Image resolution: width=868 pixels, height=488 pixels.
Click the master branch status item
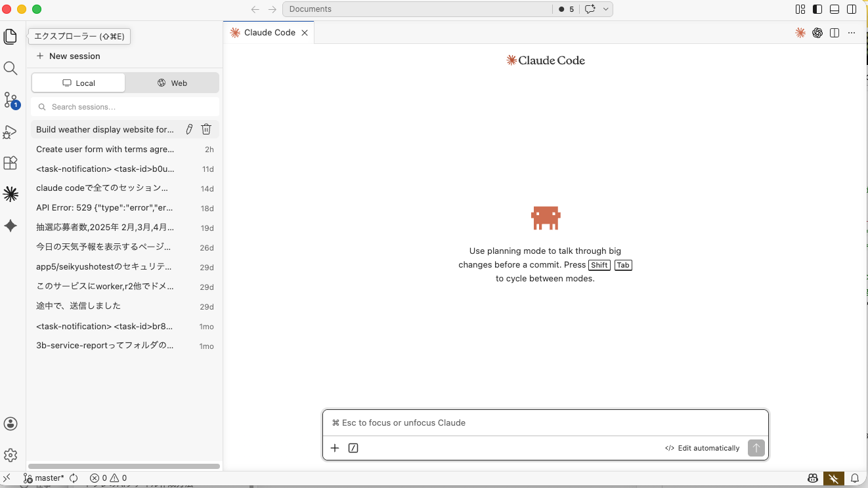[x=45, y=478]
